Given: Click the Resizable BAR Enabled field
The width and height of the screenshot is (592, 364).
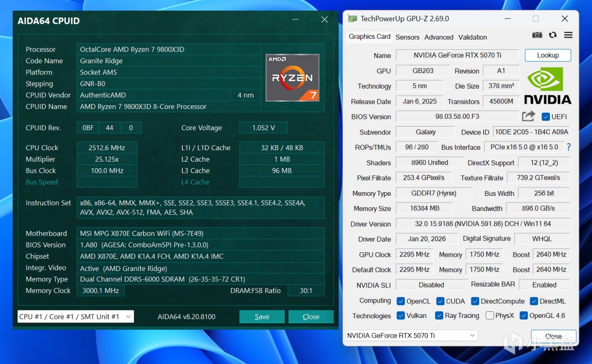Looking at the screenshot, I should click(544, 285).
